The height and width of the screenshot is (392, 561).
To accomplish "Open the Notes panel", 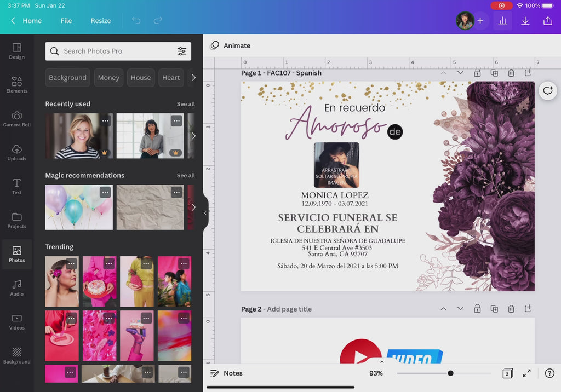I will coord(226,373).
